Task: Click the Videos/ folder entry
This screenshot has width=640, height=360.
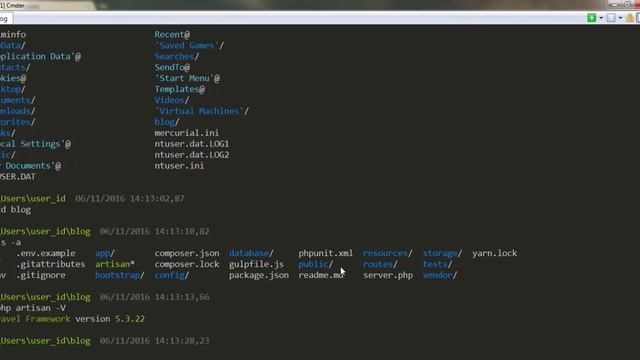Action: (172, 100)
